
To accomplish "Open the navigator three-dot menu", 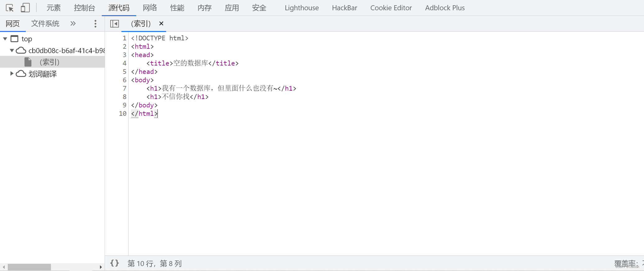I will pyautogui.click(x=95, y=24).
